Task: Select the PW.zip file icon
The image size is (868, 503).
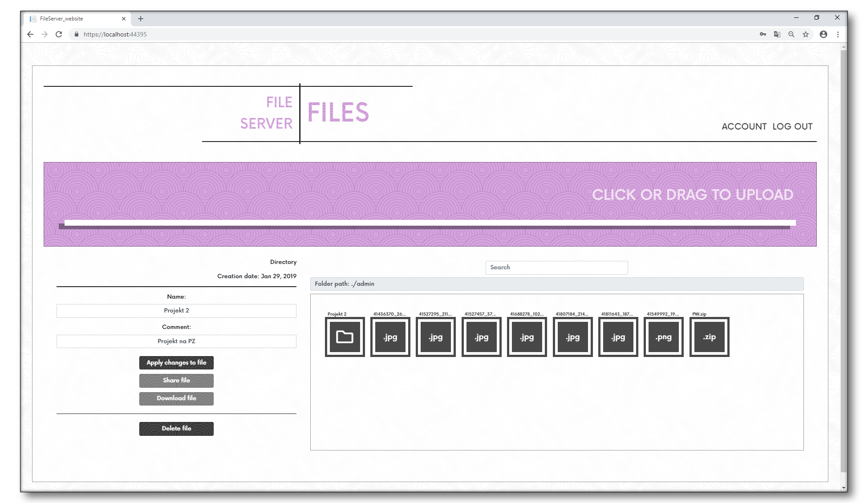Action: coord(710,337)
